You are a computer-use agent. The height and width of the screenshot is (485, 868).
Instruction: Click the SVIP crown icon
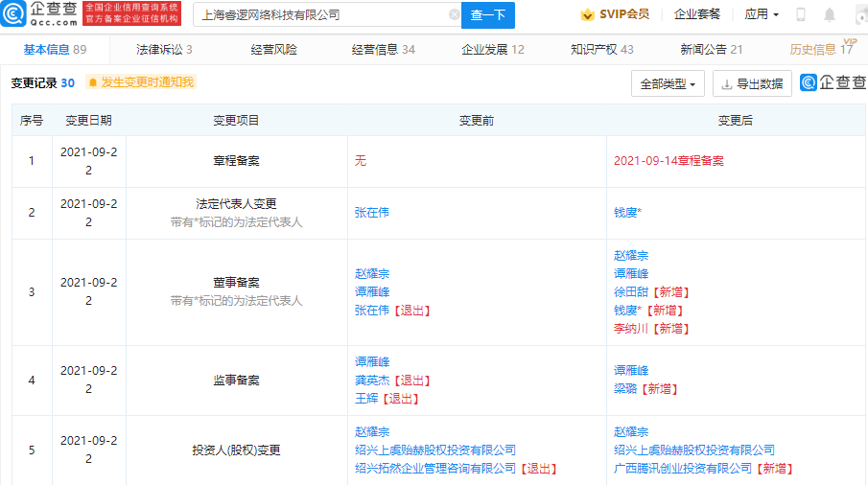pyautogui.click(x=587, y=14)
